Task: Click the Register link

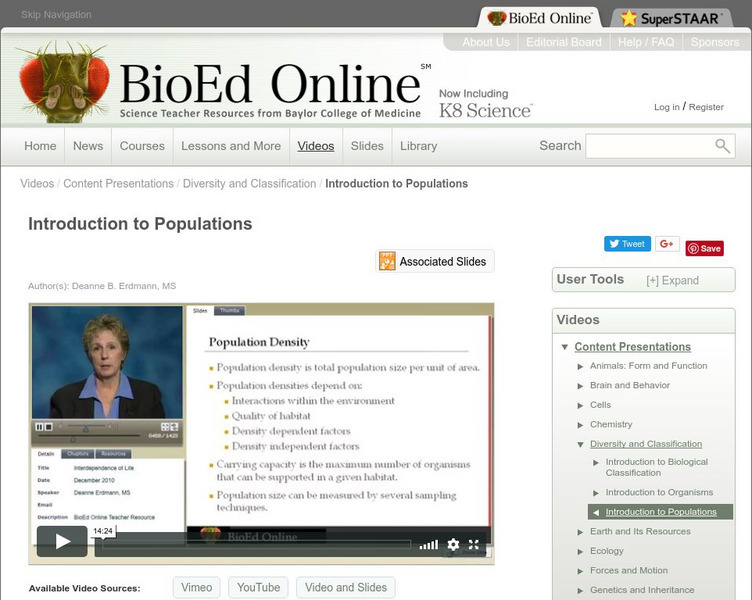Action: pyautogui.click(x=706, y=107)
